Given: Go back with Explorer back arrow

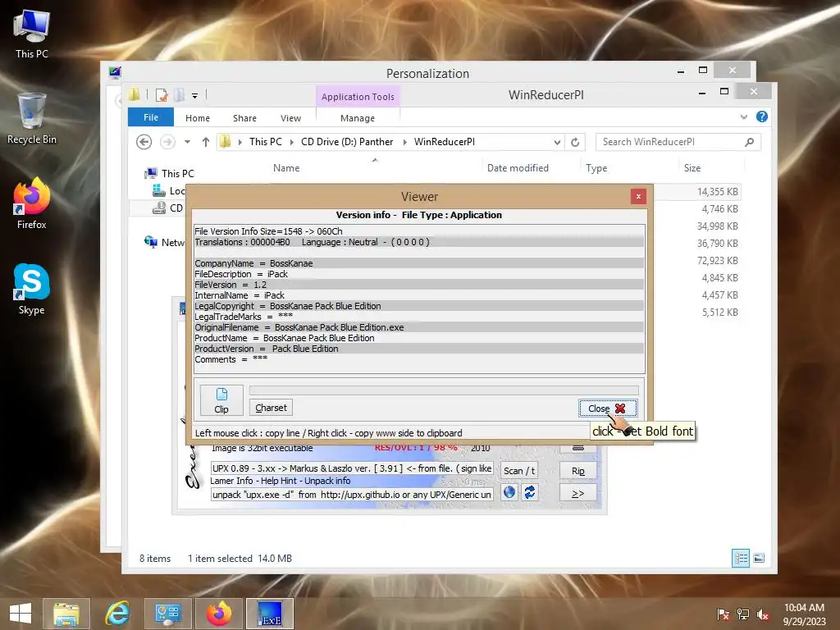Looking at the screenshot, I should (144, 142).
